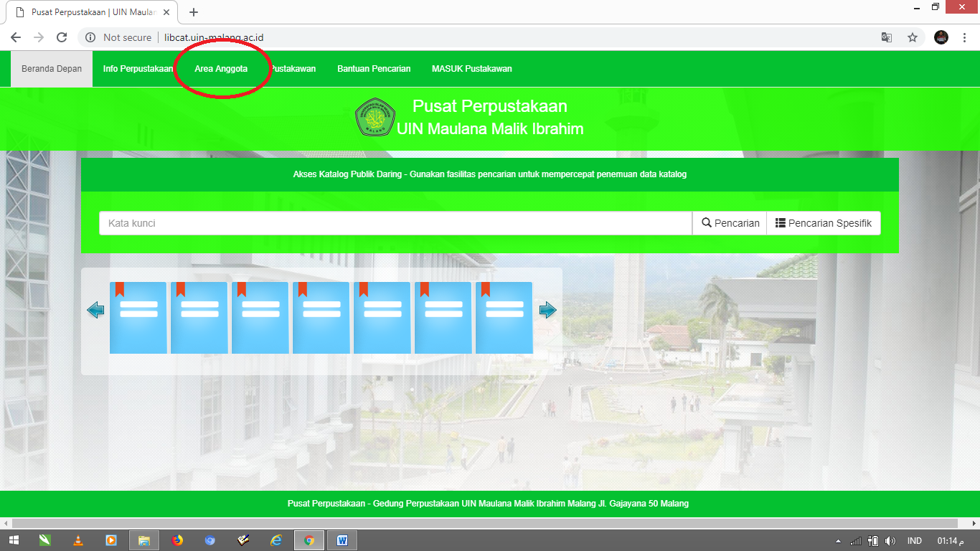Click the page horizontal scrollbar
Viewport: 980px width, 551px height.
(x=484, y=523)
